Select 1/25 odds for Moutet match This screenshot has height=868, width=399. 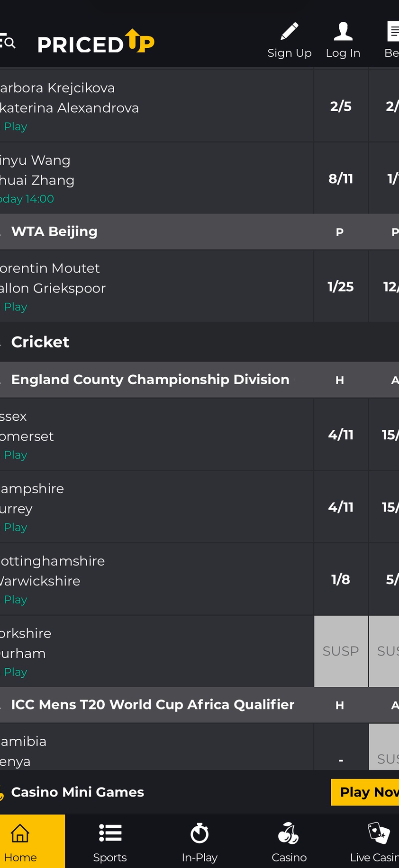[341, 287]
